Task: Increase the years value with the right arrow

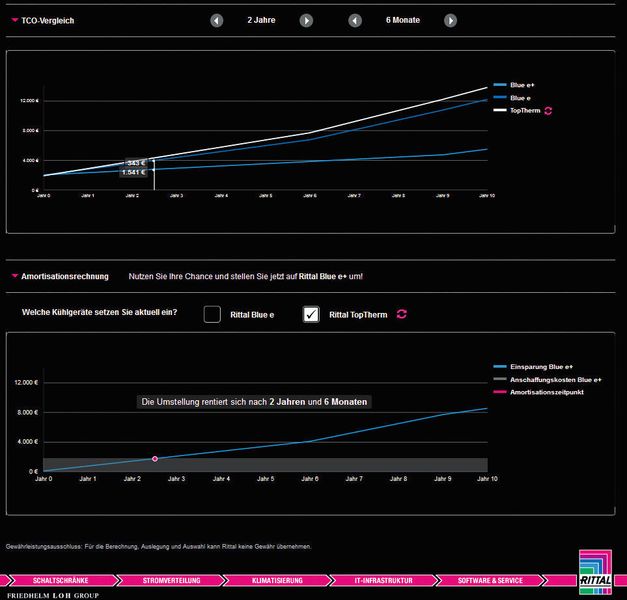Action: pos(306,20)
